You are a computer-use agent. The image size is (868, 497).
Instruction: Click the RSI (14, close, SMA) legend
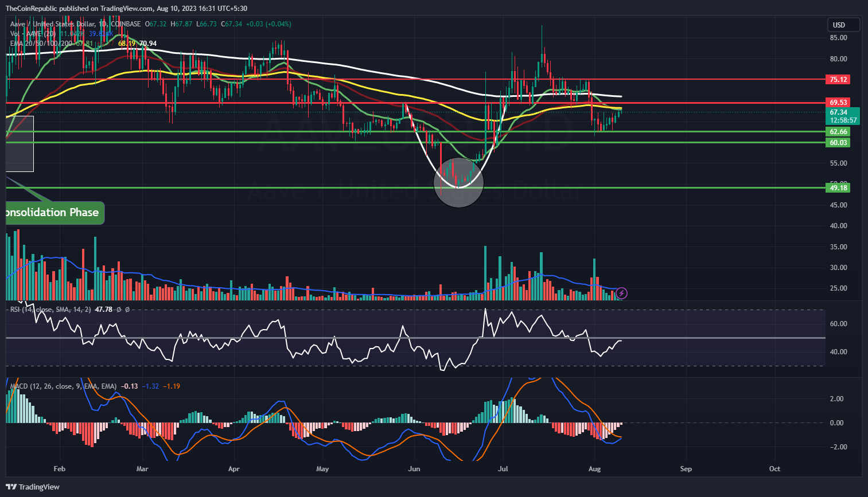[50, 310]
